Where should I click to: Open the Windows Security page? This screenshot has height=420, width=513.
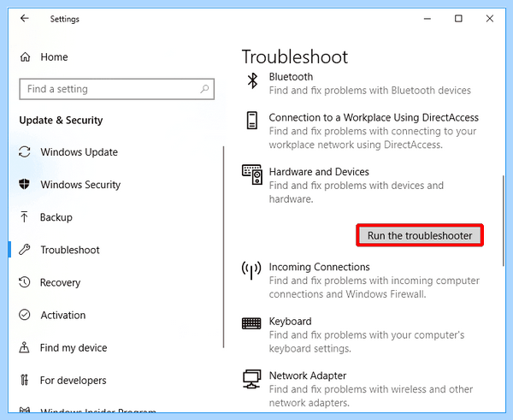click(x=80, y=185)
